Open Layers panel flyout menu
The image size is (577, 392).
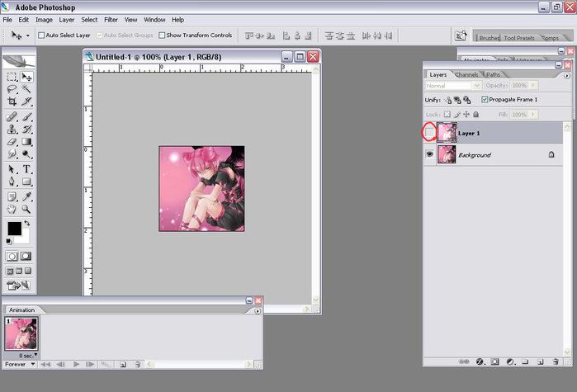tap(567, 76)
